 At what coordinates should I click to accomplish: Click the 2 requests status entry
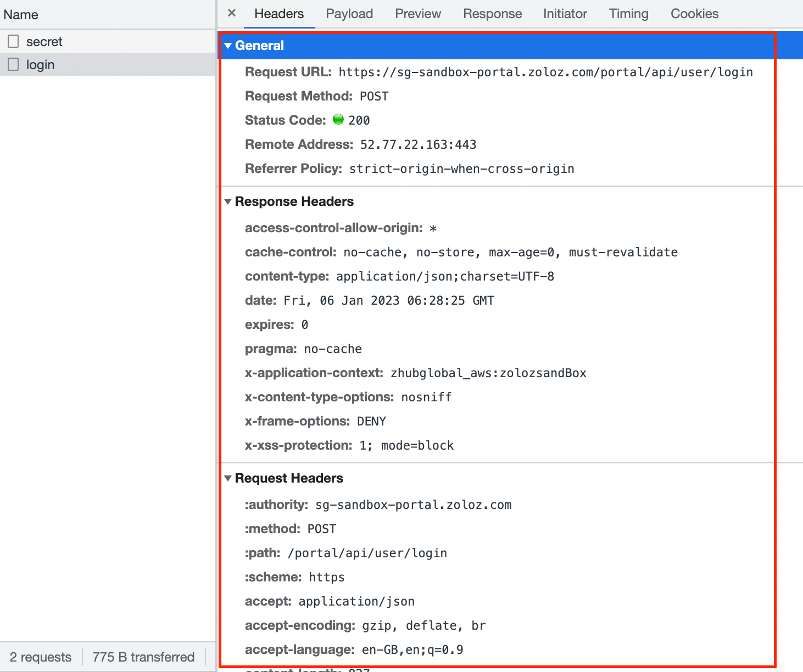(x=41, y=657)
